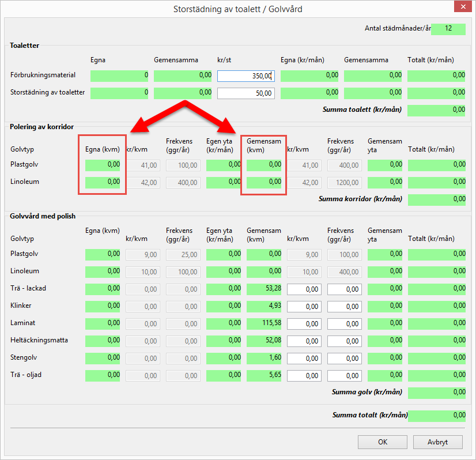The width and height of the screenshot is (476, 460).
Task: Select the Heltäckningsmatta Gemensam field showing 52,08
Action: (x=264, y=341)
